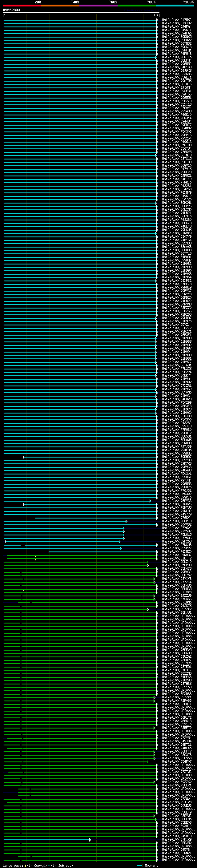Open hit UniRef100_Q8LRJ3

pyautogui.click(x=177, y=521)
